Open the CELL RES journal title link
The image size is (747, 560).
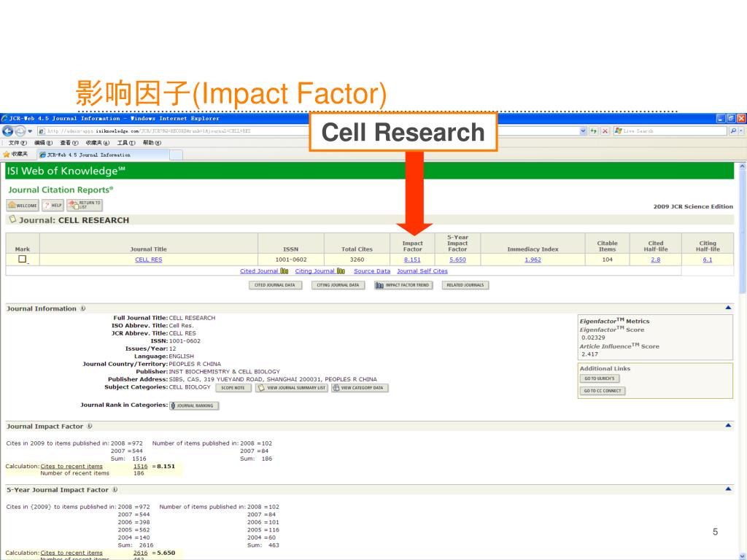pos(149,260)
